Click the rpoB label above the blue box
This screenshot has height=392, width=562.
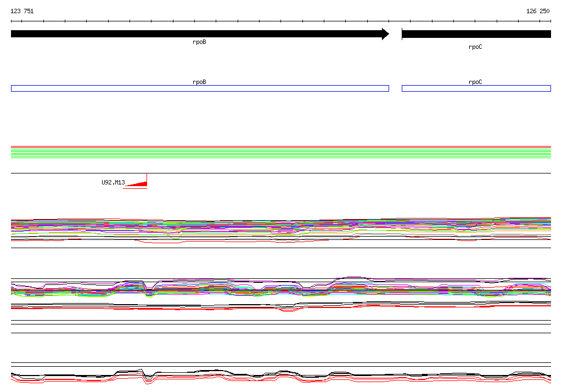tap(199, 82)
